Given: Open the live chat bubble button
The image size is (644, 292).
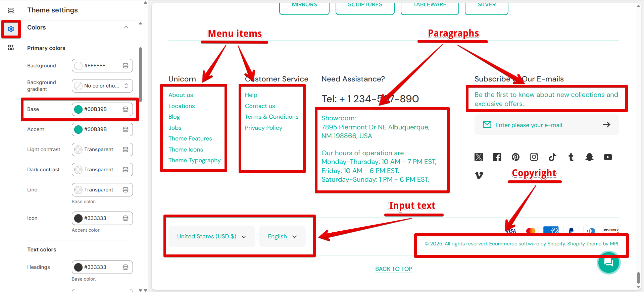Looking at the screenshot, I should click(608, 262).
